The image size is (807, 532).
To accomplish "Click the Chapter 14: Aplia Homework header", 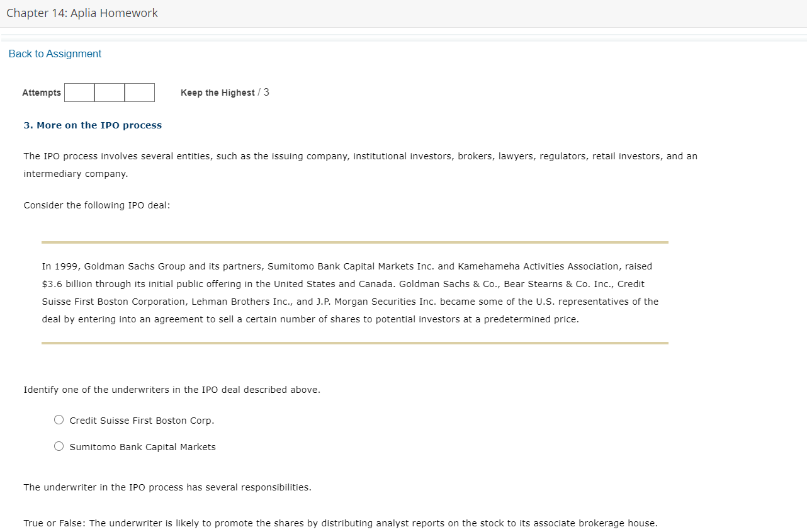I will coord(82,13).
